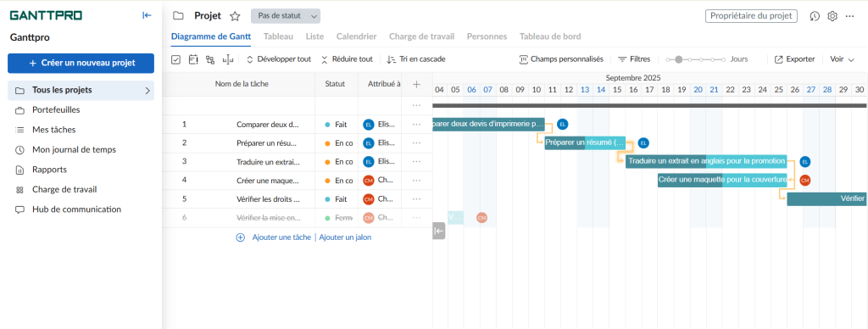Click the CM avatar beside Créer une maquette bar
Image resolution: width=868 pixels, height=329 pixels.
click(x=805, y=181)
